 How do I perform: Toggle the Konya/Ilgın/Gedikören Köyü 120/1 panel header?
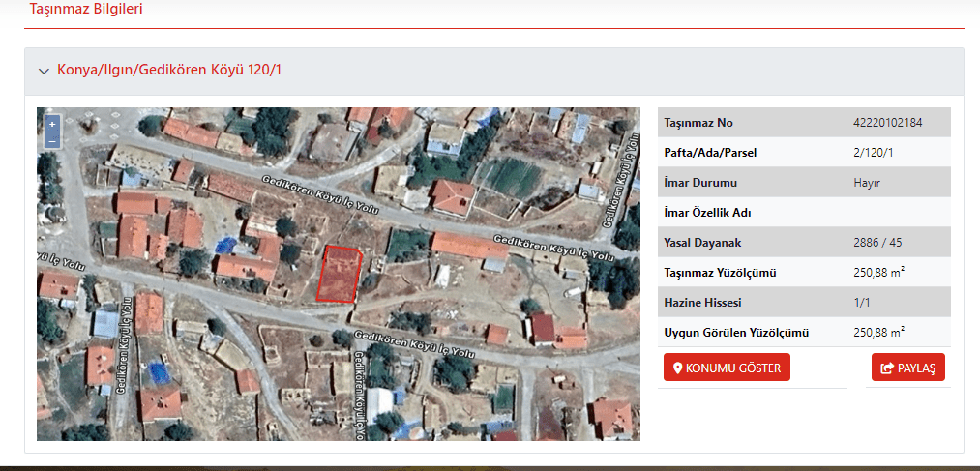tap(169, 71)
